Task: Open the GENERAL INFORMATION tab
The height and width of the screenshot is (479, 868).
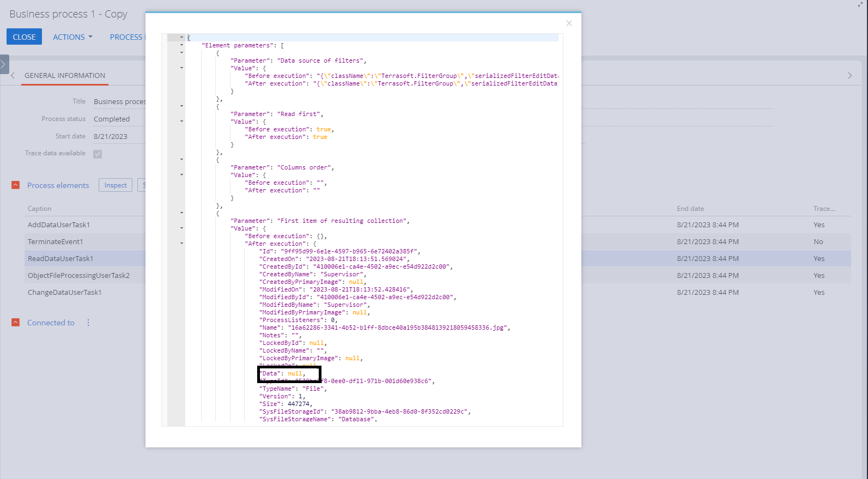Action: (x=65, y=76)
